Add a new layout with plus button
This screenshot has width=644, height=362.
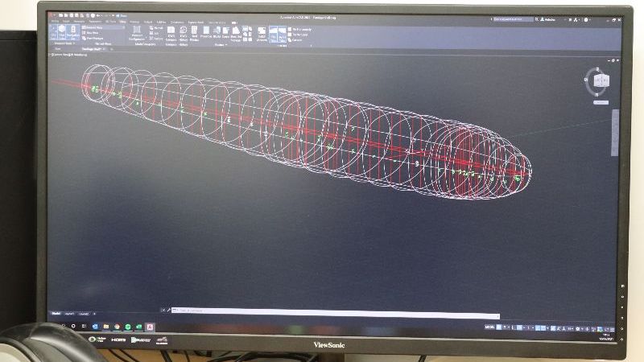94,314
